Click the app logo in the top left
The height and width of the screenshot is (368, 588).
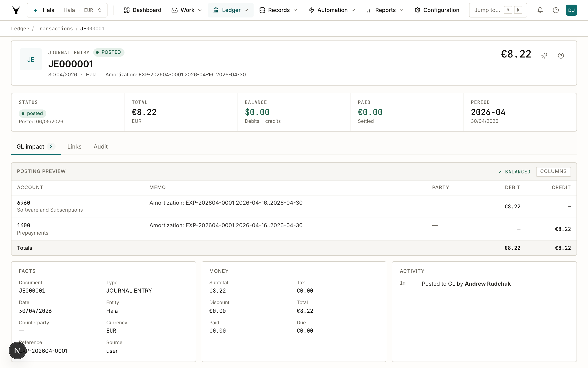16,10
